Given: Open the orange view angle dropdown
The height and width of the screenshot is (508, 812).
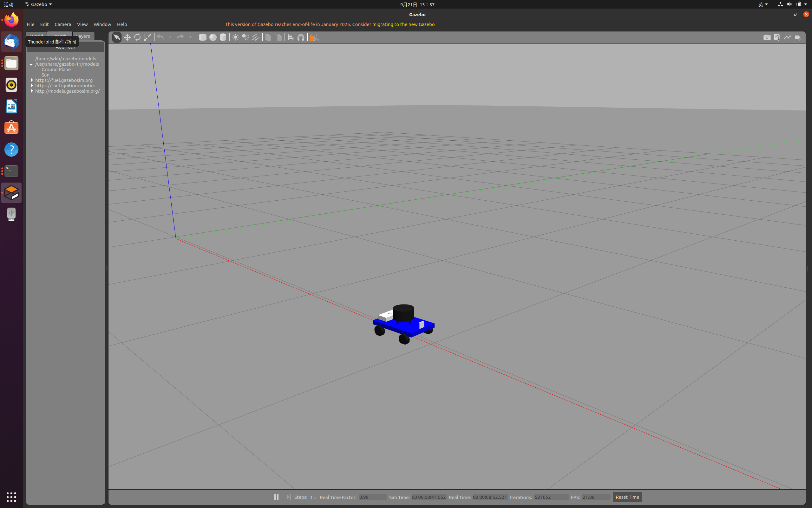Looking at the screenshot, I should pos(314,37).
